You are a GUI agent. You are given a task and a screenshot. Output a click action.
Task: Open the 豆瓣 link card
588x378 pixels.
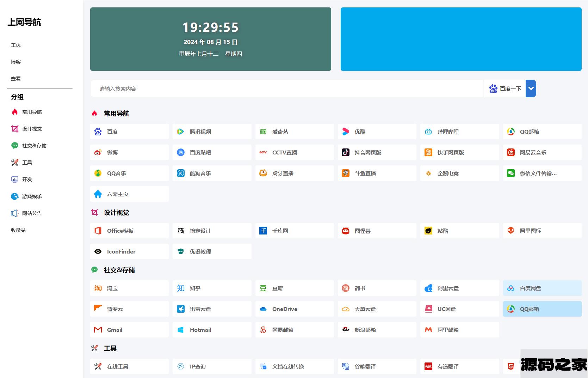pos(295,288)
